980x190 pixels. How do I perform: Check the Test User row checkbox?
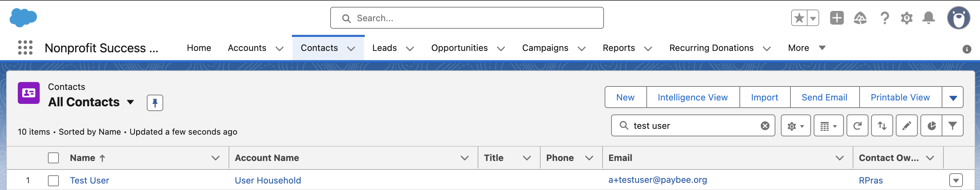[53, 180]
